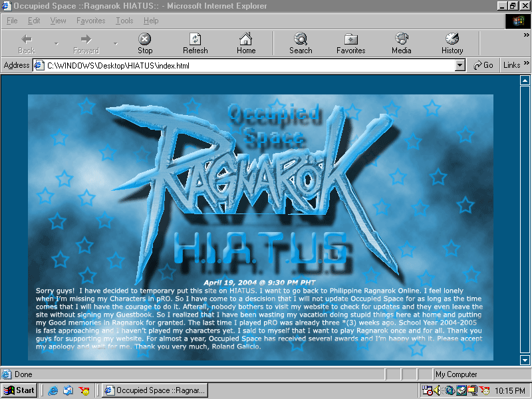The image size is (532, 399).
Task: Launch Outlook Express from Quick Launch
Action: click(68, 390)
